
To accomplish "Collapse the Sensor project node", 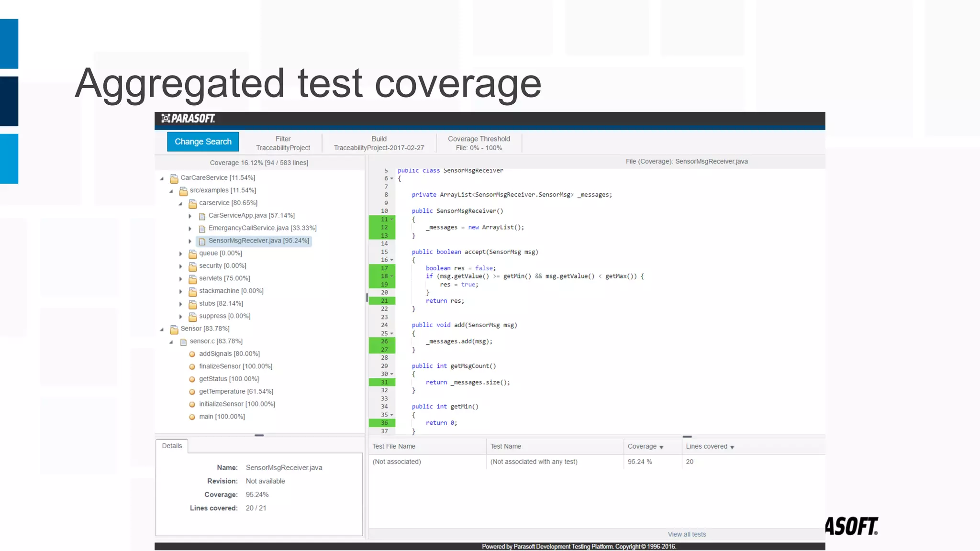I will pos(162,329).
